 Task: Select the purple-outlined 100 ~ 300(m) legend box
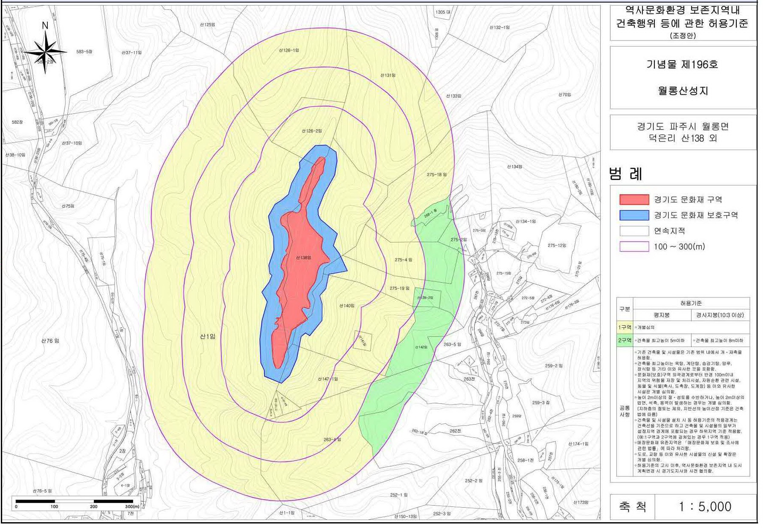click(634, 247)
